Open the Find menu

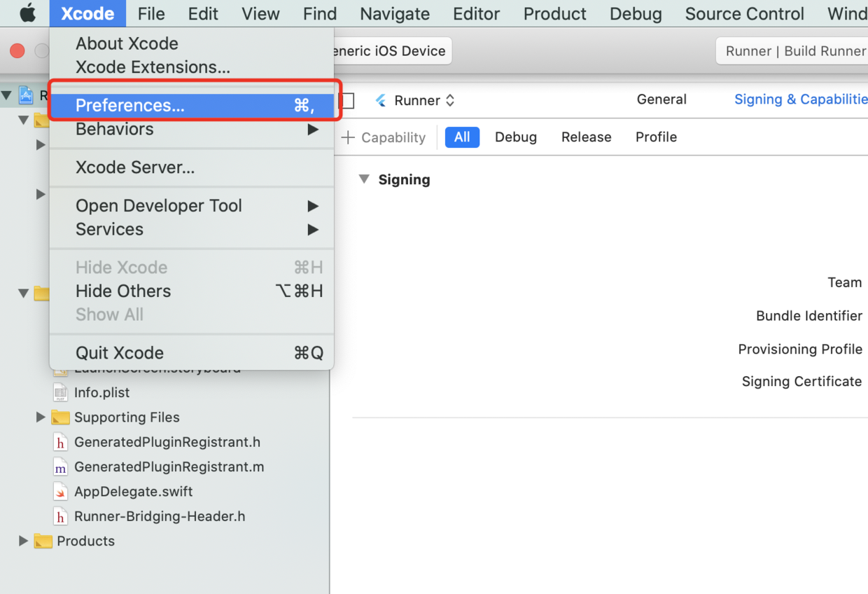click(320, 13)
